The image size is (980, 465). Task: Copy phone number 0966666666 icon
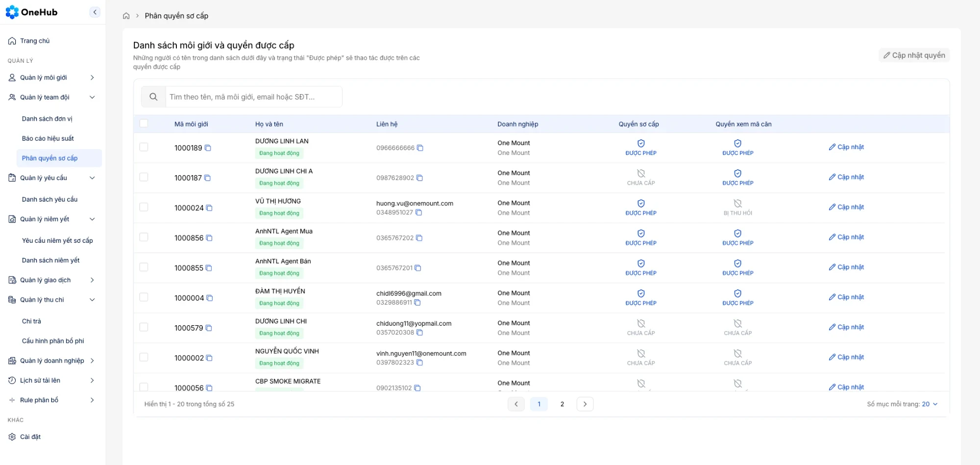[420, 148]
